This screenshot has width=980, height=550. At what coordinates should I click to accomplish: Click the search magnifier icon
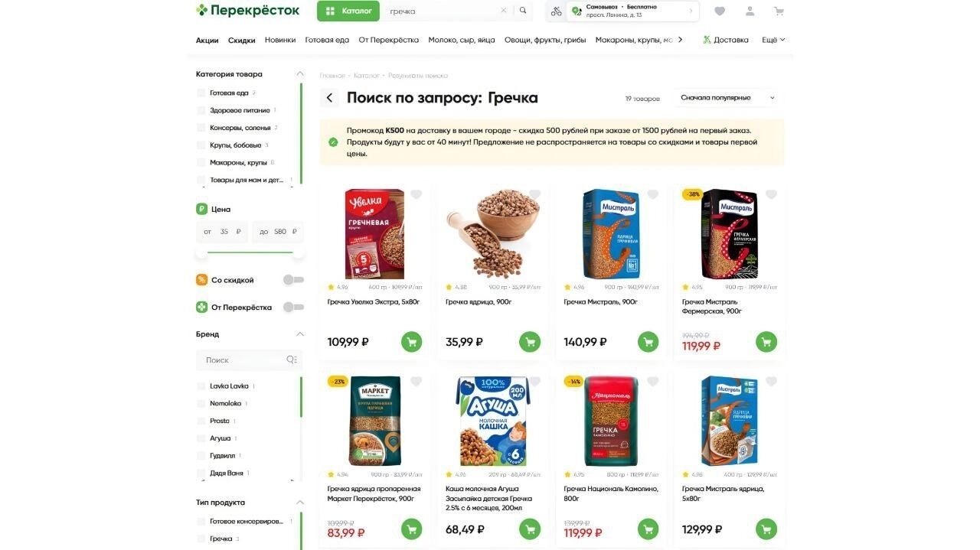[523, 11]
